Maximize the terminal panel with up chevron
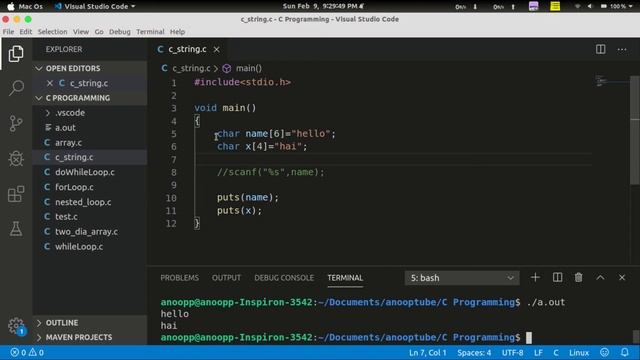Screen dimensions: 640x360 coord(600,278)
